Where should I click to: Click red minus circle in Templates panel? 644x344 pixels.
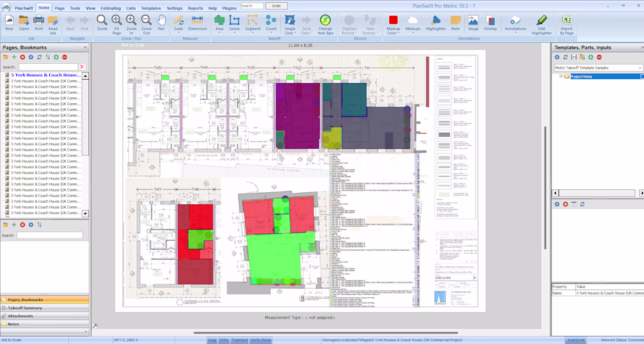pyautogui.click(x=600, y=57)
